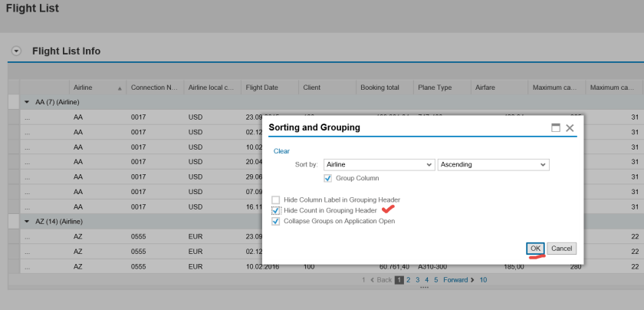Open the Sort by Airline dropdown

429,165
